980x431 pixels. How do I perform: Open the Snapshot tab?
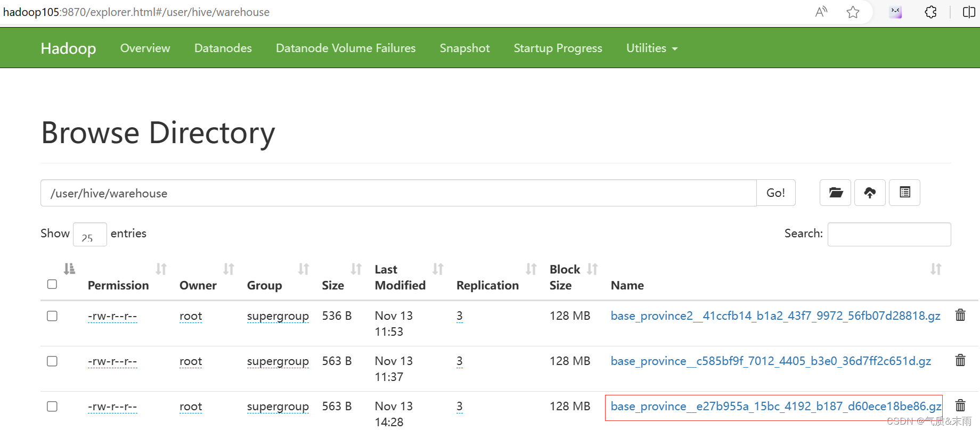click(x=464, y=48)
